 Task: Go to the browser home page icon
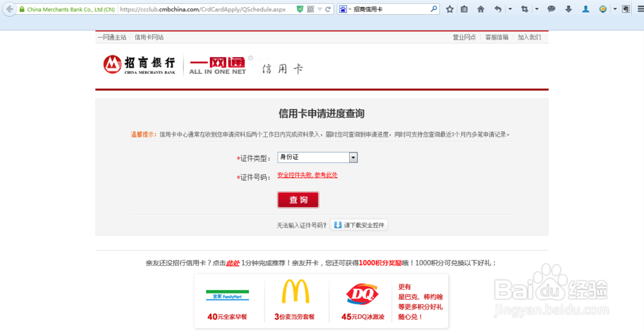[480, 9]
